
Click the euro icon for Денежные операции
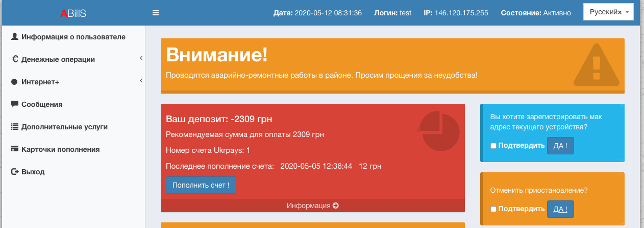[15, 59]
